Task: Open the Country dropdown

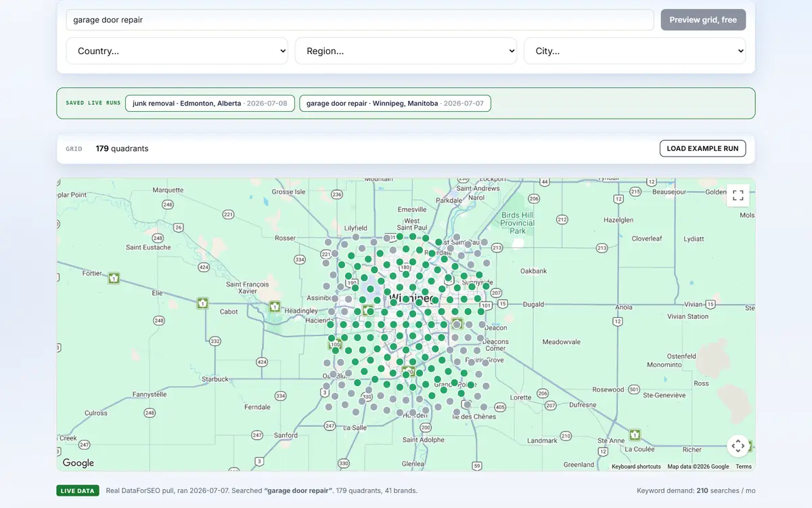Action: tap(177, 51)
